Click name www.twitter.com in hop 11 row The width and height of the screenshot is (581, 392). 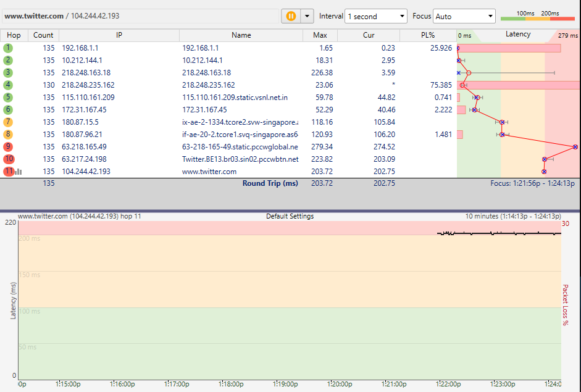pos(209,172)
